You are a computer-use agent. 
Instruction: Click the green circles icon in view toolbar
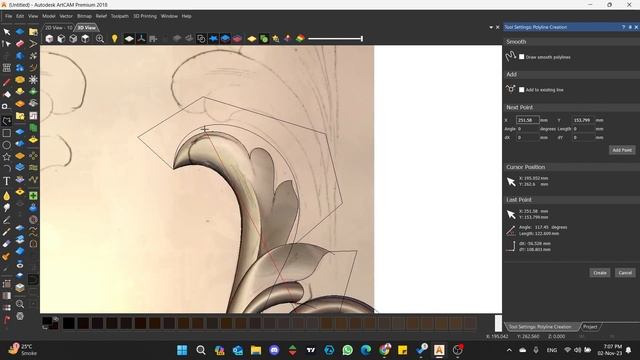click(x=264, y=39)
